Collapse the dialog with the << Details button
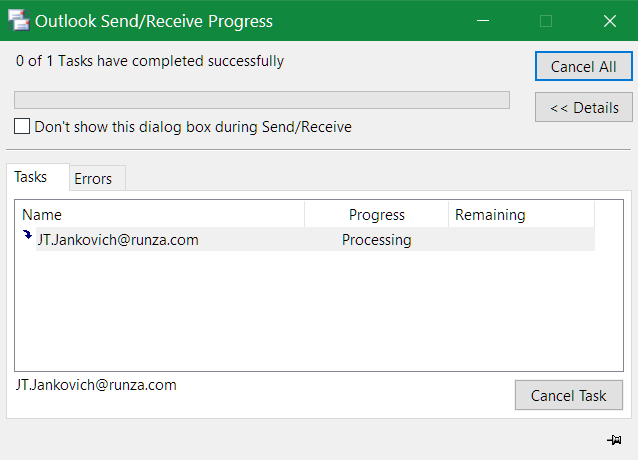 coord(583,107)
